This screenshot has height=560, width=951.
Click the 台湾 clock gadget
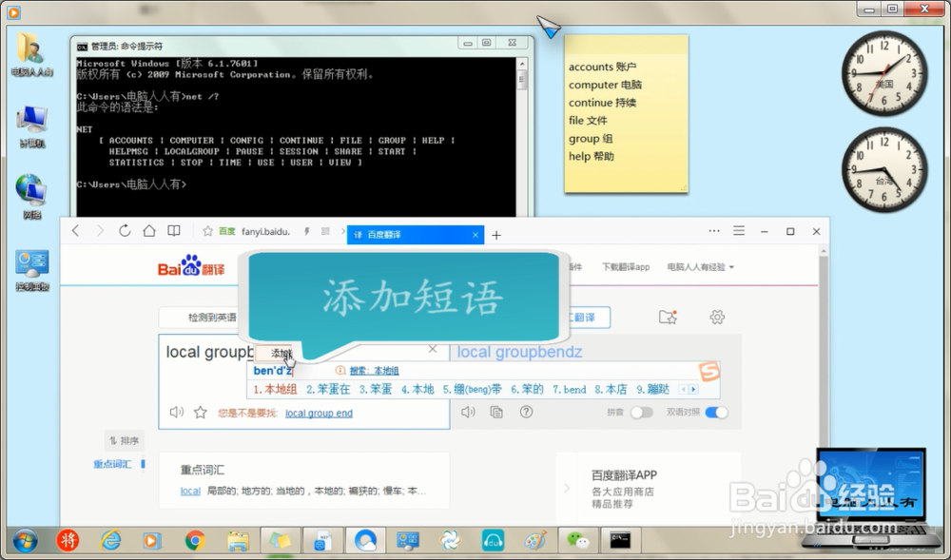point(883,169)
